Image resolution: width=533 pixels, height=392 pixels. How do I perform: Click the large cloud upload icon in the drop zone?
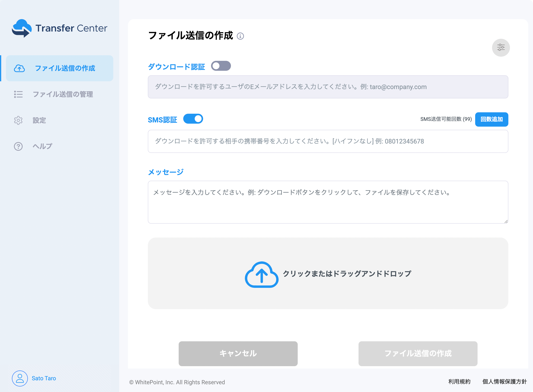pos(261,275)
